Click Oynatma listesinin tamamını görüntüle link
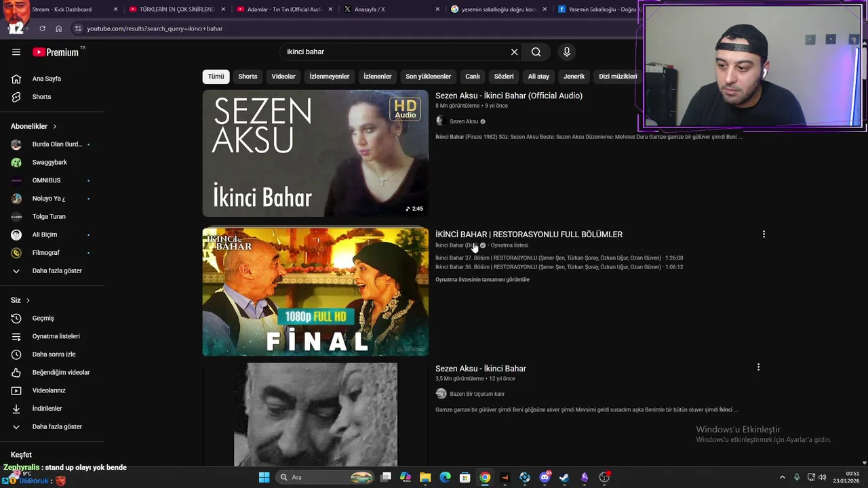The width and height of the screenshot is (868, 488). 482,280
